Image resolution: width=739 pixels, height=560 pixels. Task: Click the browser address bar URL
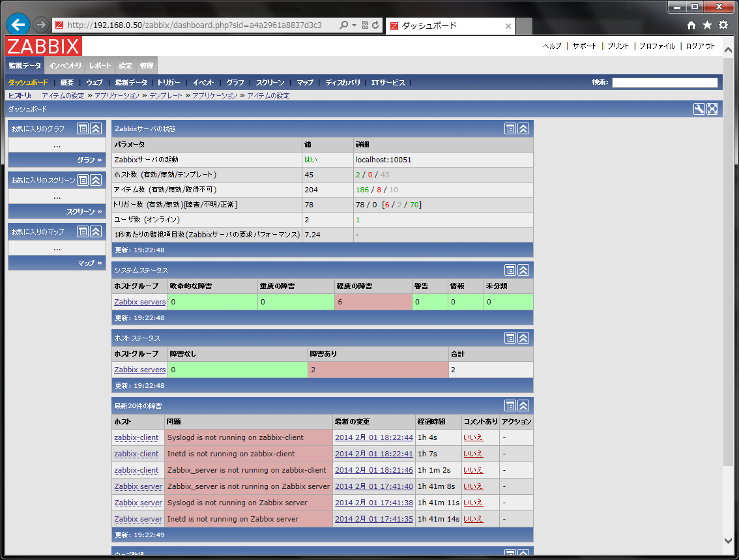195,25
